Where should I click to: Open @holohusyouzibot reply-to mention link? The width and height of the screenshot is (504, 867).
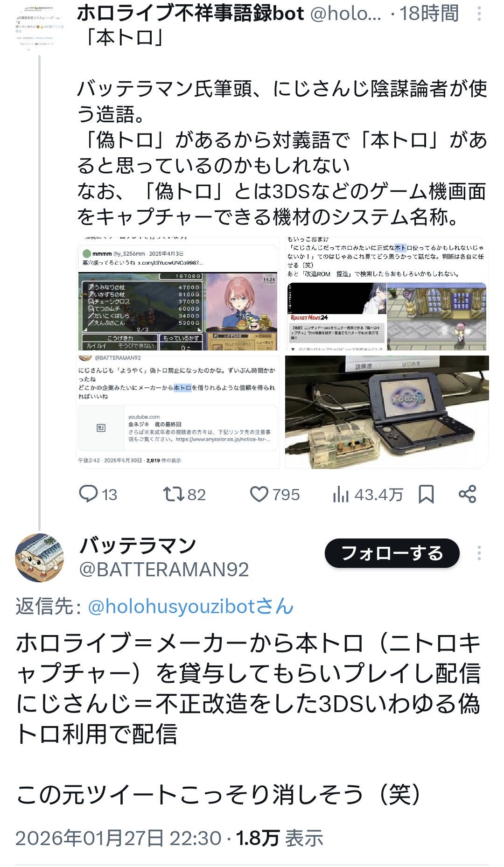(x=190, y=607)
